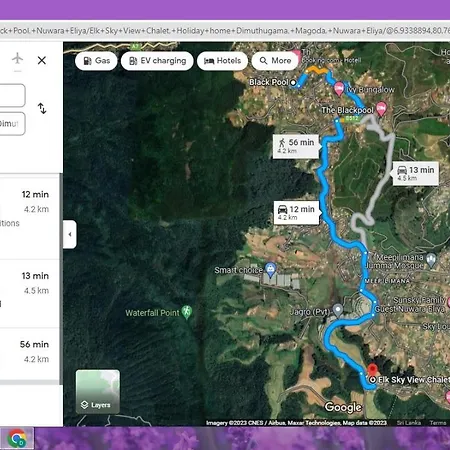Choose the 13 min 4.5 km route
This screenshot has height=450, width=450.
click(x=29, y=294)
